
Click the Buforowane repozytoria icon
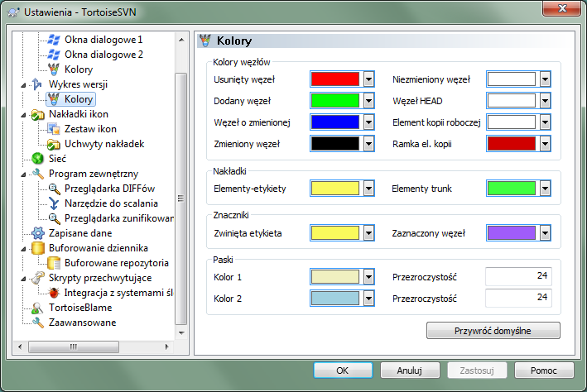tap(54, 263)
